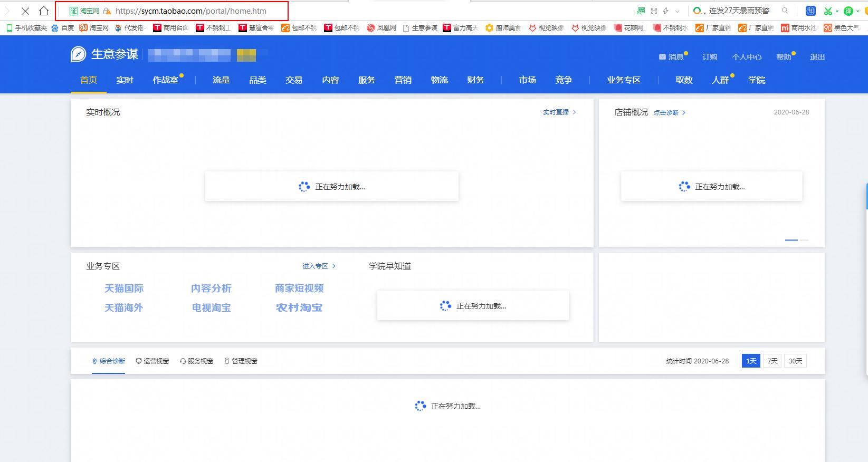Open the 业务专区 navigation tab
Image resolution: width=868 pixels, height=462 pixels.
[624, 80]
